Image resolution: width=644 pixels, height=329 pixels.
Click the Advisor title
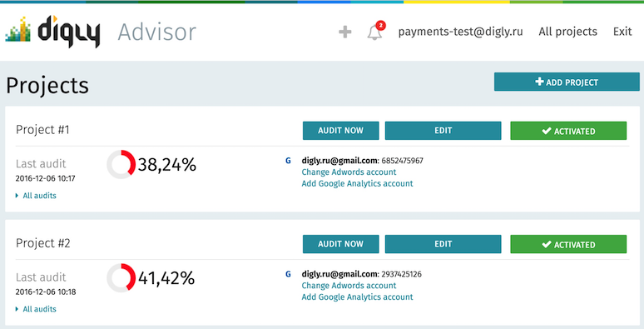157,32
